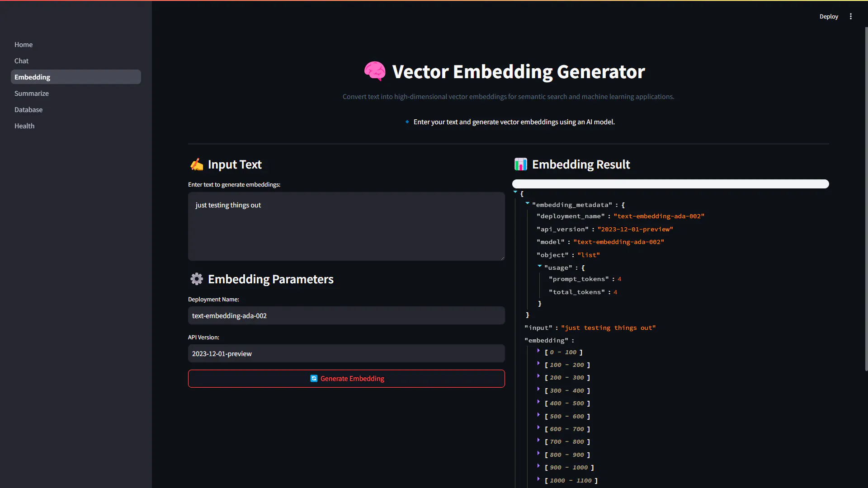Collapse the root JSON object
Image resolution: width=868 pixels, height=488 pixels.
[515, 192]
